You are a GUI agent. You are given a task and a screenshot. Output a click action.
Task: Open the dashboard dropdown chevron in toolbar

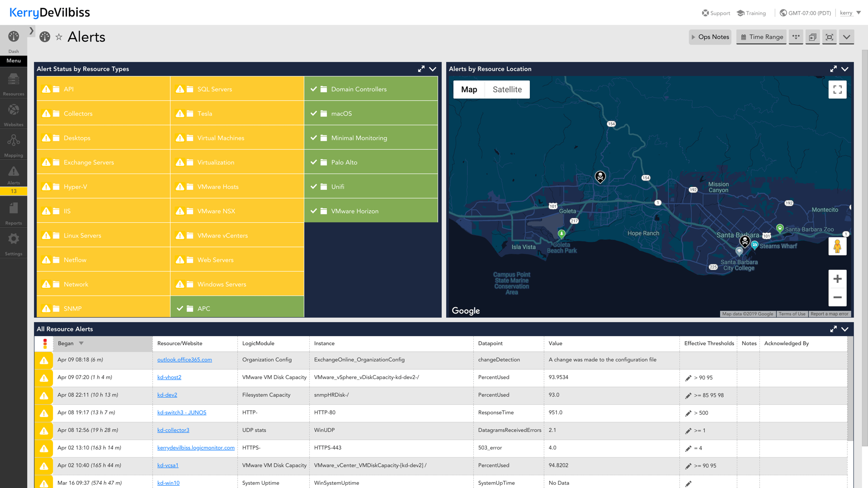point(846,37)
